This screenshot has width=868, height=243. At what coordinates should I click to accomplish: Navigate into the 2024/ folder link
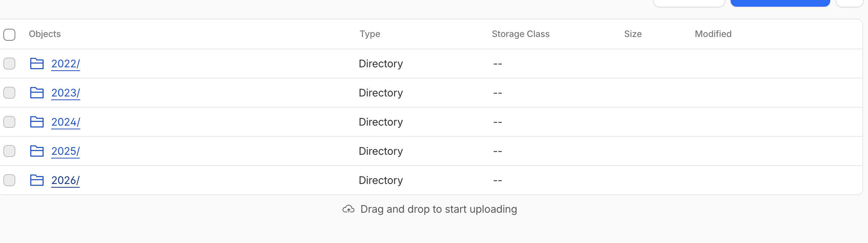point(65,122)
